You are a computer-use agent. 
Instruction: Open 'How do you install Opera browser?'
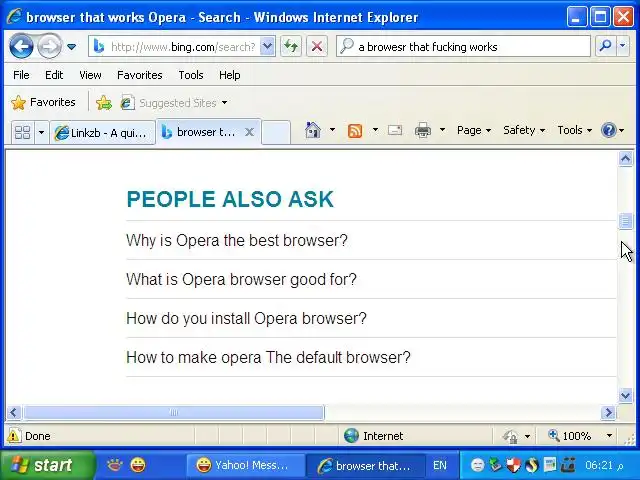pyautogui.click(x=246, y=318)
